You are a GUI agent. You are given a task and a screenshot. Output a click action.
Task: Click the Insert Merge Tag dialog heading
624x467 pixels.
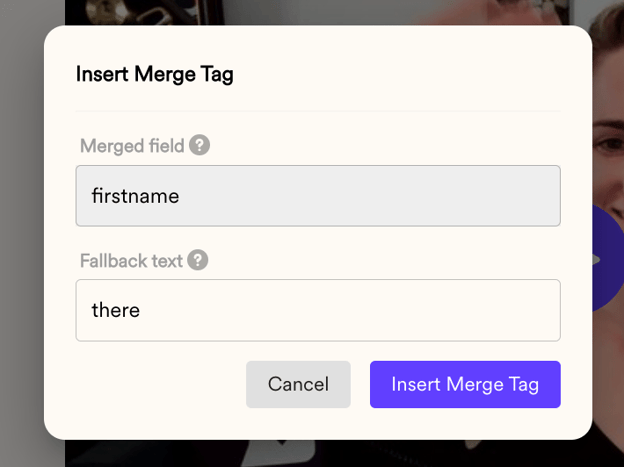154,74
